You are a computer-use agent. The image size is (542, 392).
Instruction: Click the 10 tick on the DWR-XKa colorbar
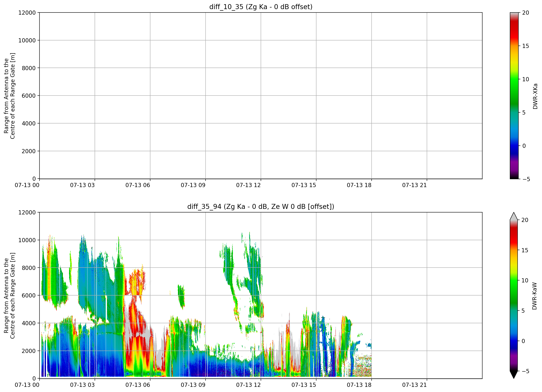[x=526, y=79]
